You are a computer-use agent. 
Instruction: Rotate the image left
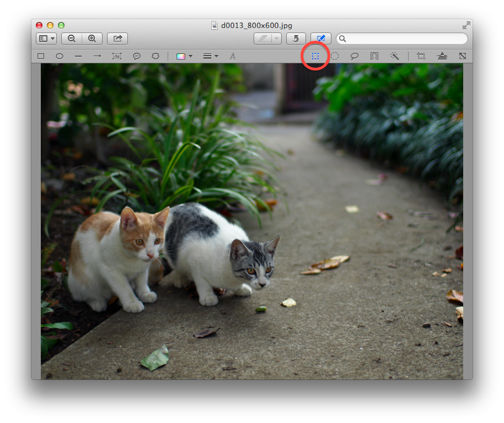click(x=297, y=39)
